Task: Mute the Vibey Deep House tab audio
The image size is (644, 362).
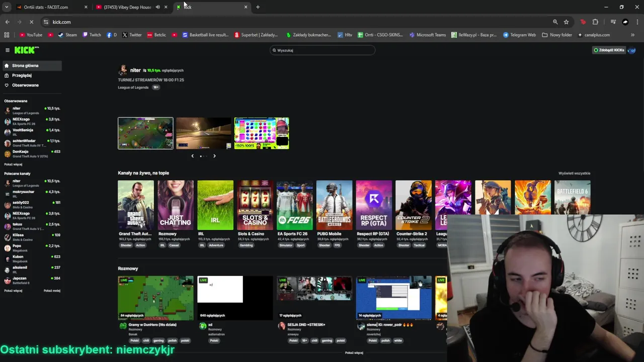Action: click(x=157, y=7)
